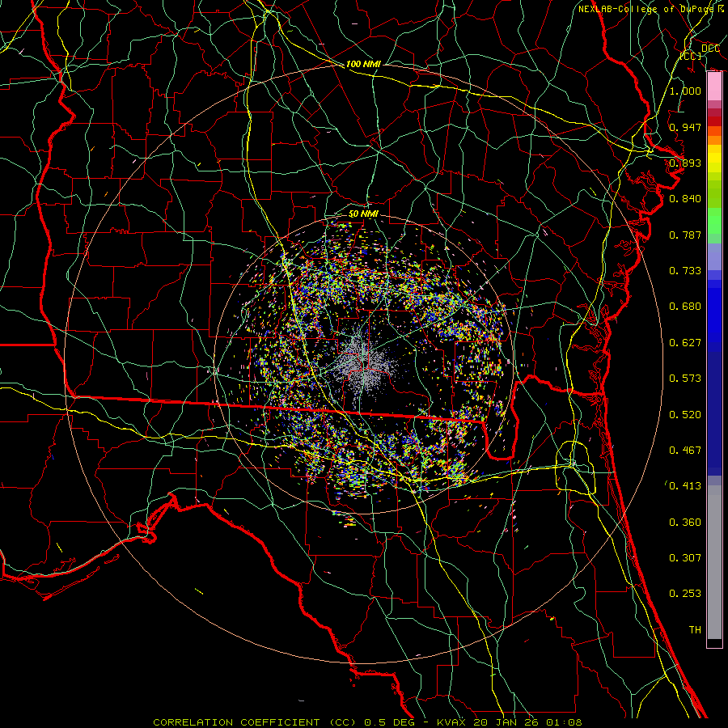Click the 0.253 scale value

(x=685, y=594)
